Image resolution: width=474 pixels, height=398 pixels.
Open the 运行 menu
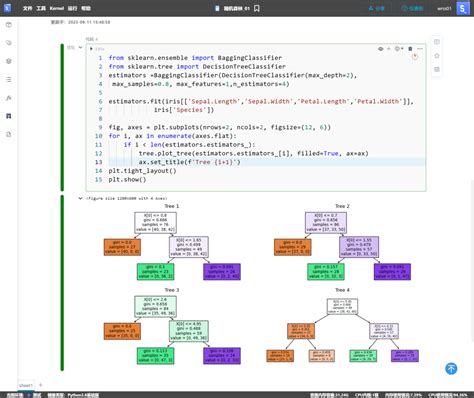tap(72, 8)
